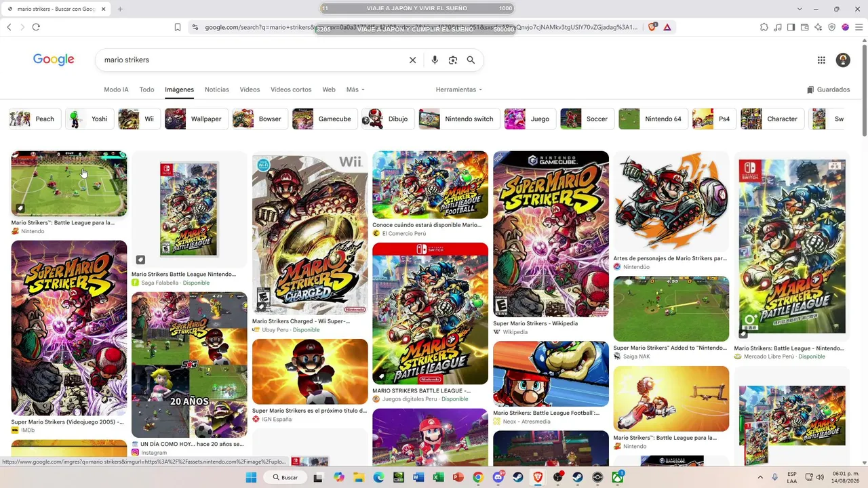Open the browser profile avatar in toolbar
The height and width of the screenshot is (488, 868).
[x=846, y=27]
